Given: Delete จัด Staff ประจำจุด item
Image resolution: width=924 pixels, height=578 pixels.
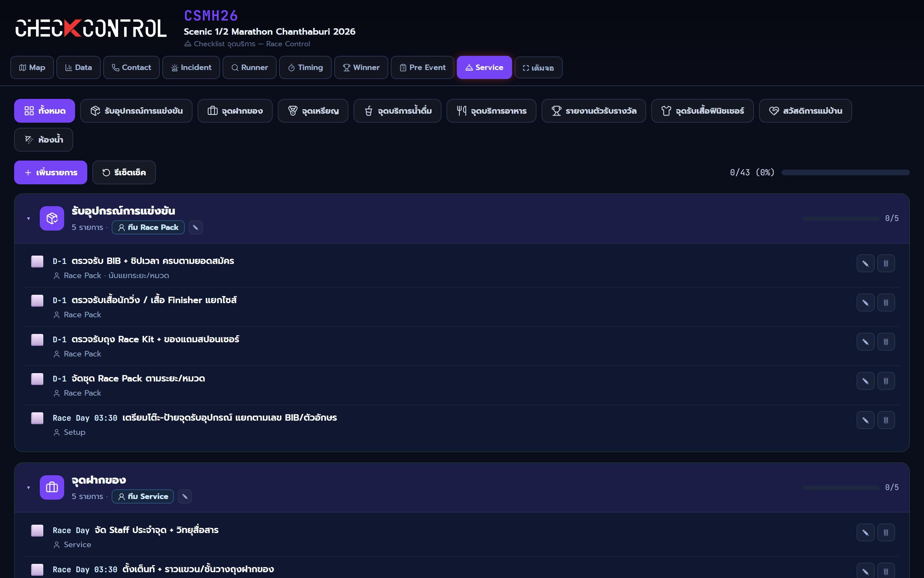Looking at the screenshot, I should 886,532.
